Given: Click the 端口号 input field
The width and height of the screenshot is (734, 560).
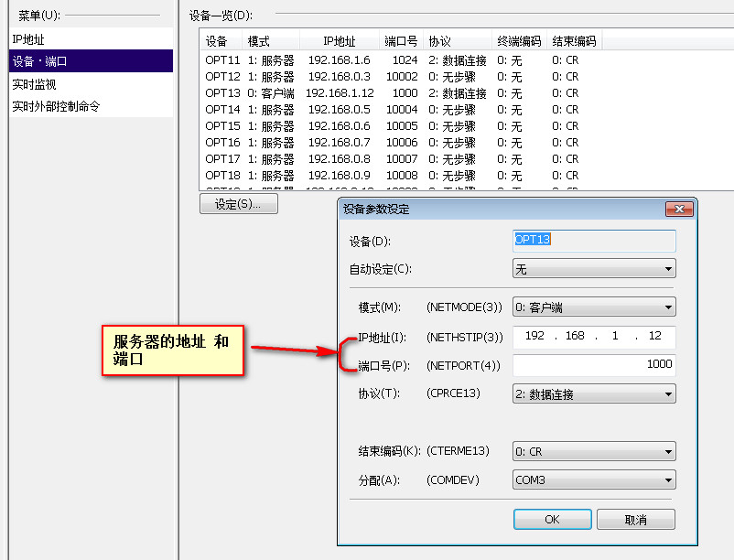Looking at the screenshot, I should coord(593,364).
